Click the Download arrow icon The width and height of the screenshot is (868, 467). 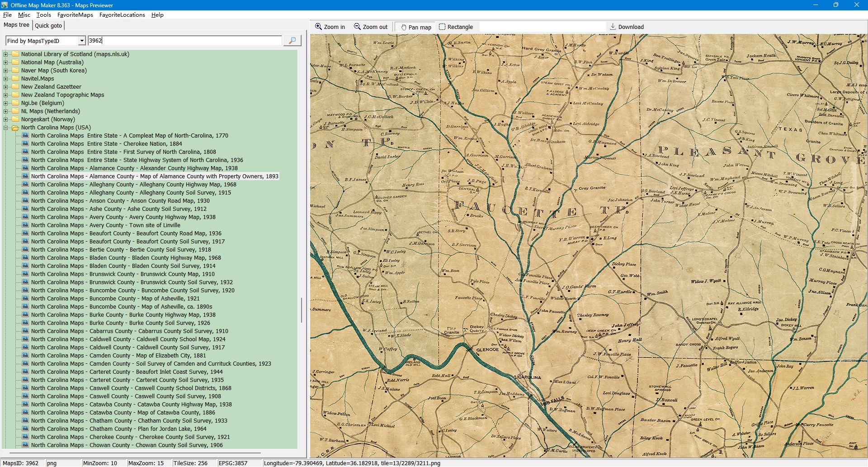click(613, 27)
